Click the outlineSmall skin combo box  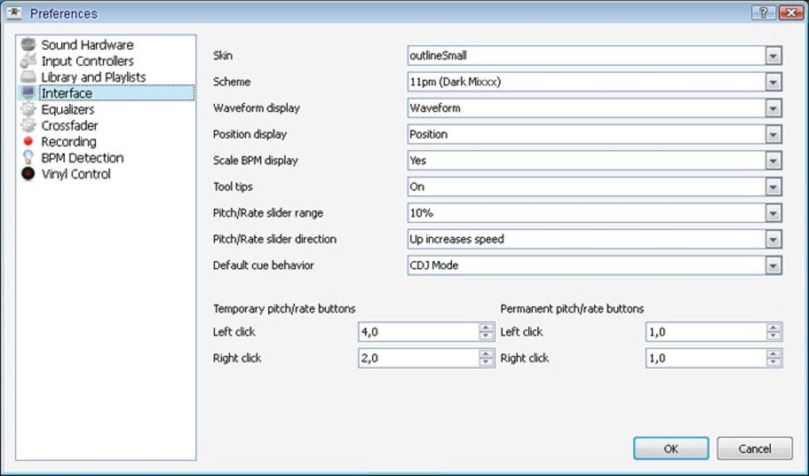[x=594, y=56]
